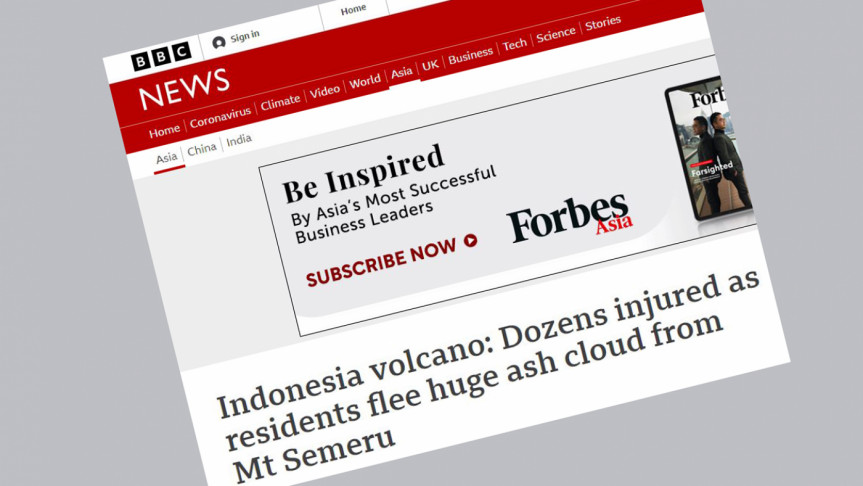Open the Climate section
The height and width of the screenshot is (486, 863).
coord(280,102)
